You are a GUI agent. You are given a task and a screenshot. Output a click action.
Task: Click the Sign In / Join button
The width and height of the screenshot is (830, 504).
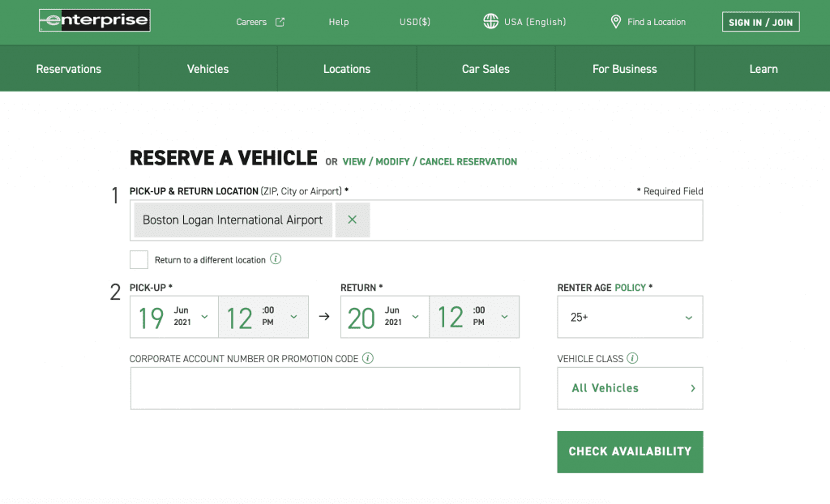(760, 22)
